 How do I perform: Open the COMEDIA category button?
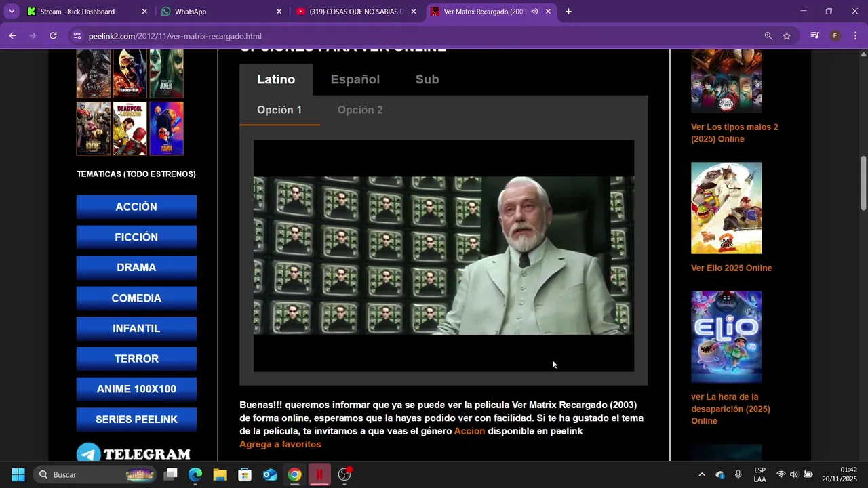136,298
